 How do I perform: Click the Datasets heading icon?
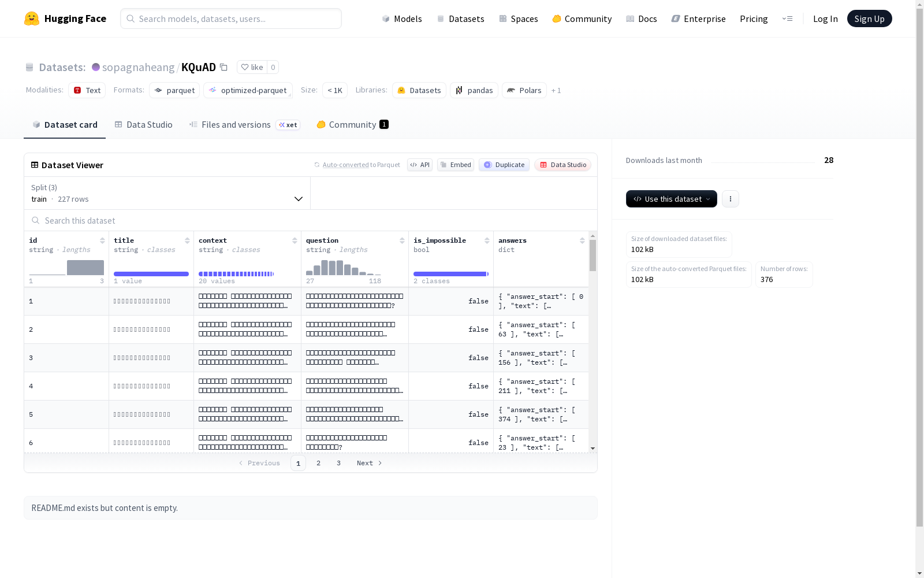tap(29, 67)
